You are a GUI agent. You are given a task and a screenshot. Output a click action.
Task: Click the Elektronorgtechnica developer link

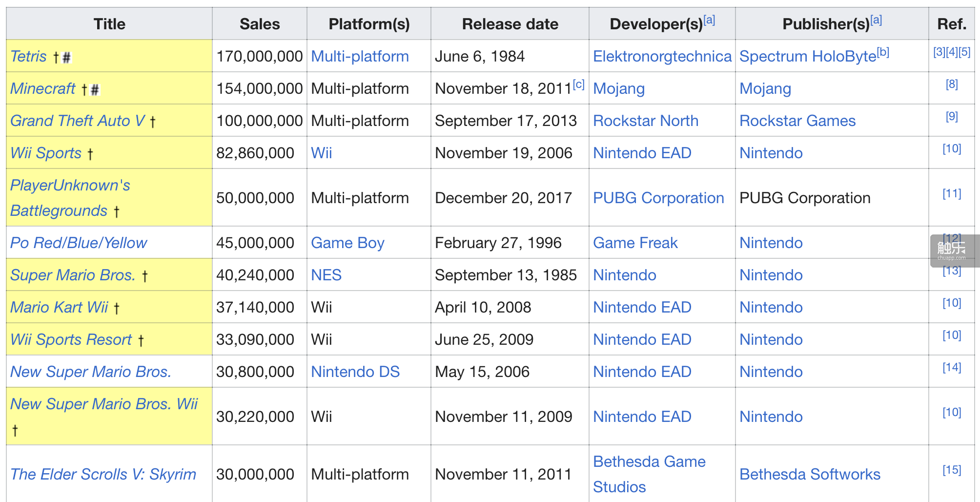662,57
